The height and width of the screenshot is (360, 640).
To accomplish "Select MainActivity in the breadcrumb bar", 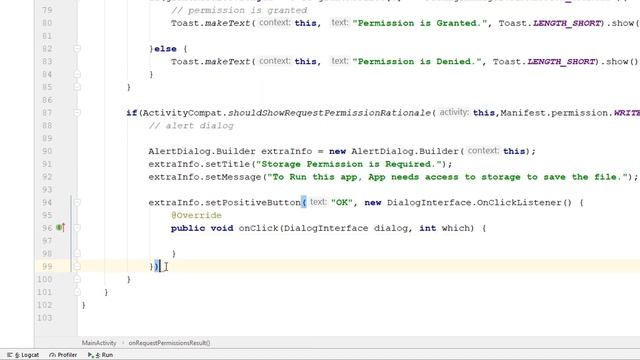I will click(x=99, y=343).
